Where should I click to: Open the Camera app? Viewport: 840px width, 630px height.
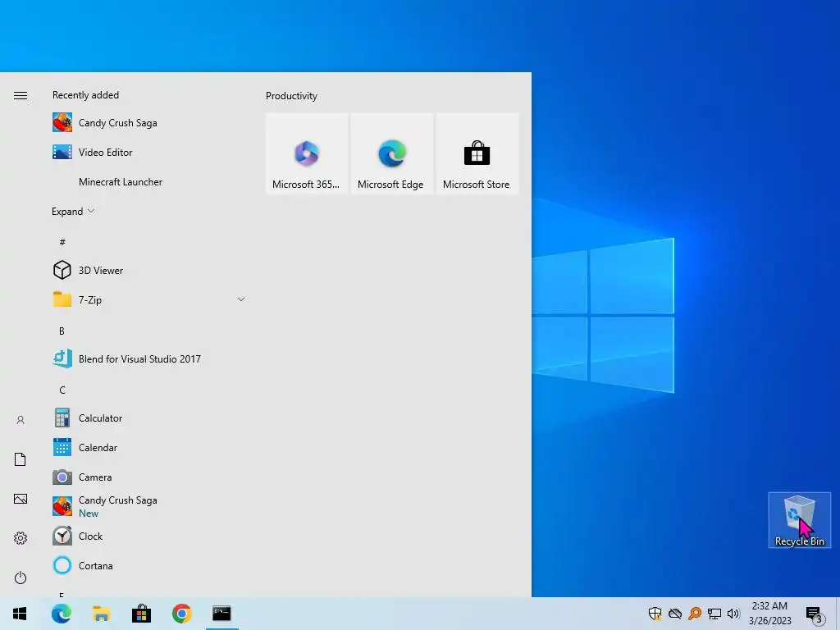tap(149, 477)
